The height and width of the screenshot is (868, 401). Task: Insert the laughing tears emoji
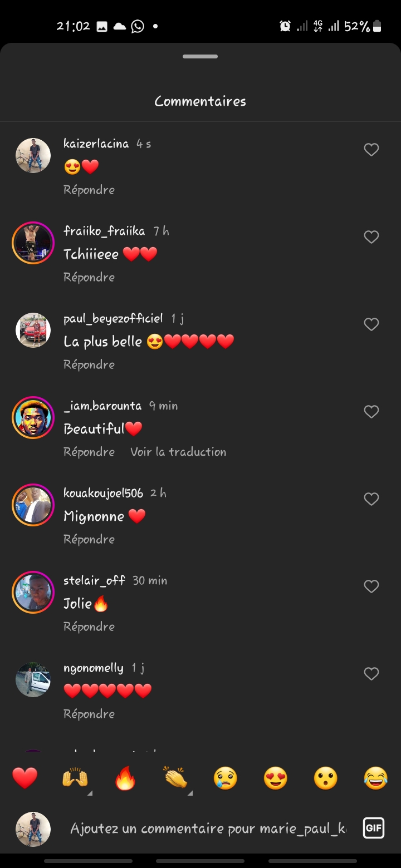376,778
